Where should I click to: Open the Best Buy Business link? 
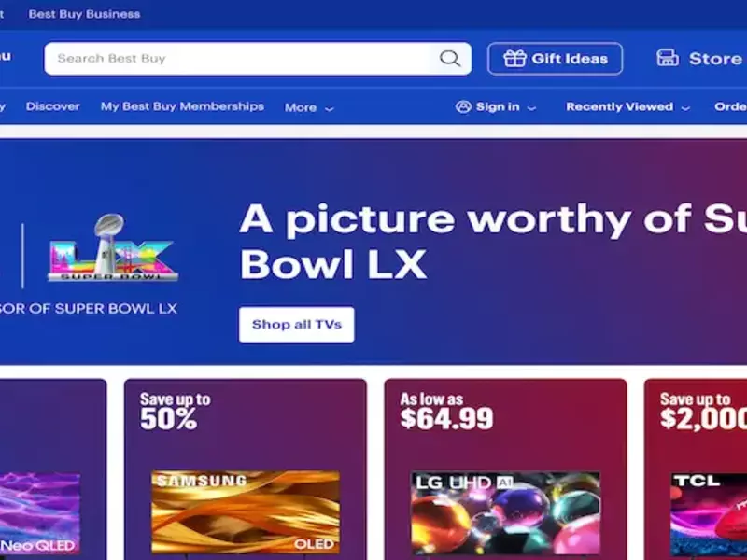tap(84, 14)
